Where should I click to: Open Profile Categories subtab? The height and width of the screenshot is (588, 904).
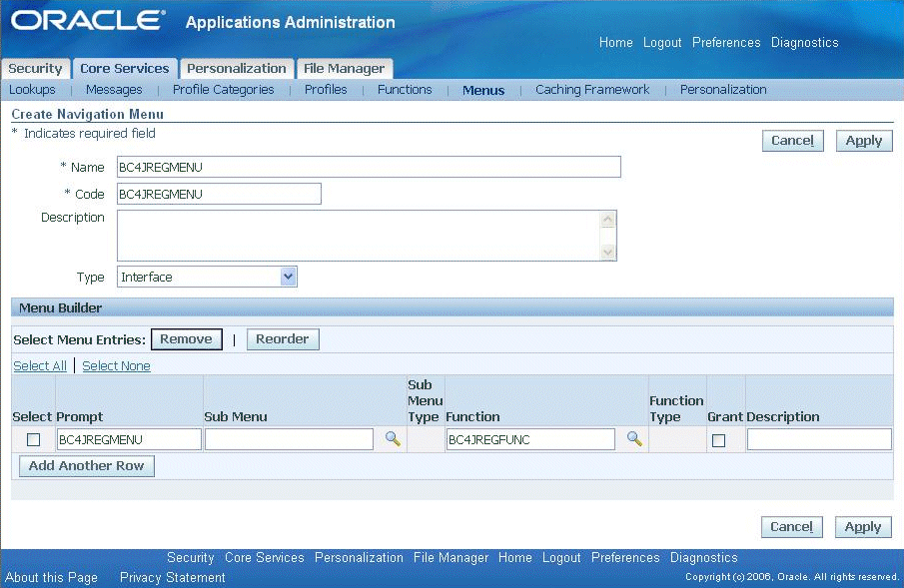(223, 90)
